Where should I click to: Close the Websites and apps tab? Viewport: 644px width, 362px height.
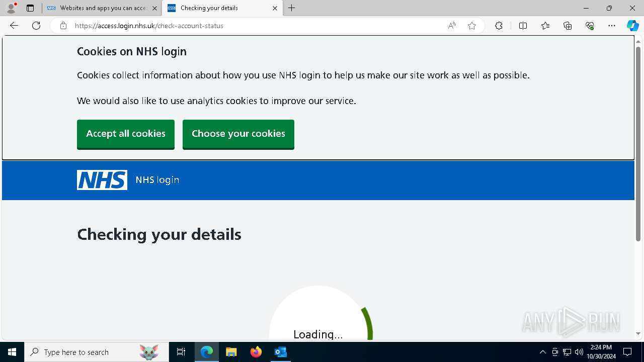click(154, 8)
